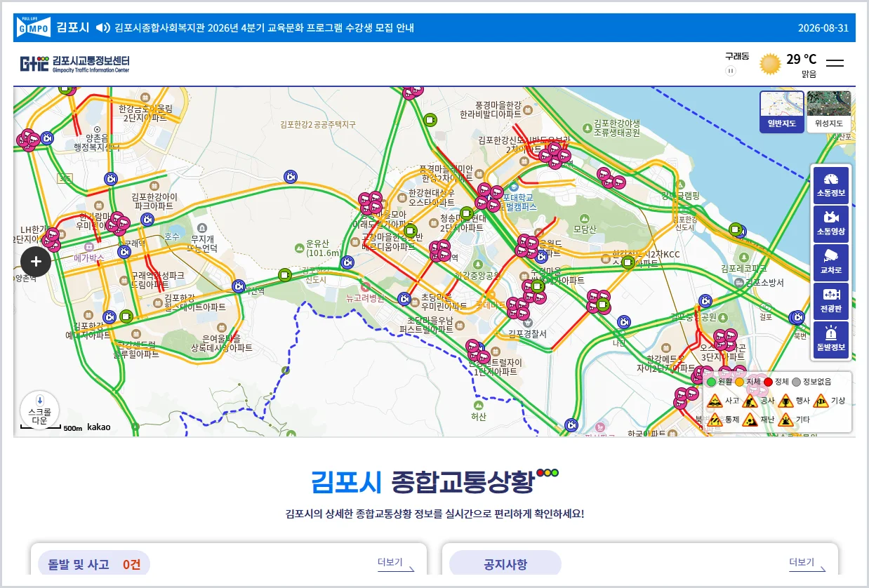869x588 pixels.
Task: Open blue CCTV icon left of 초당마을 우미린아파트
Action: click(x=404, y=300)
